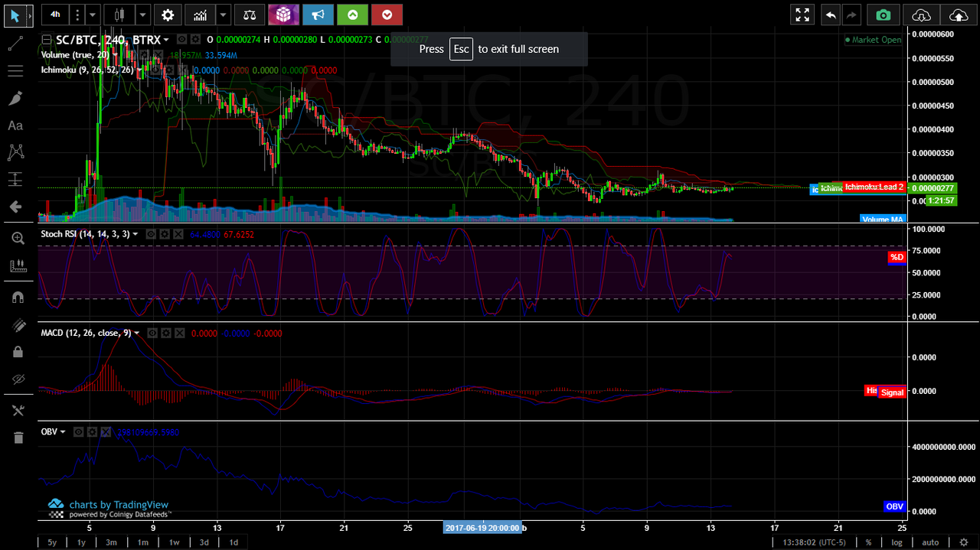Image resolution: width=980 pixels, height=550 pixels.
Task: Open chart properties gear icon
Action: (x=168, y=14)
